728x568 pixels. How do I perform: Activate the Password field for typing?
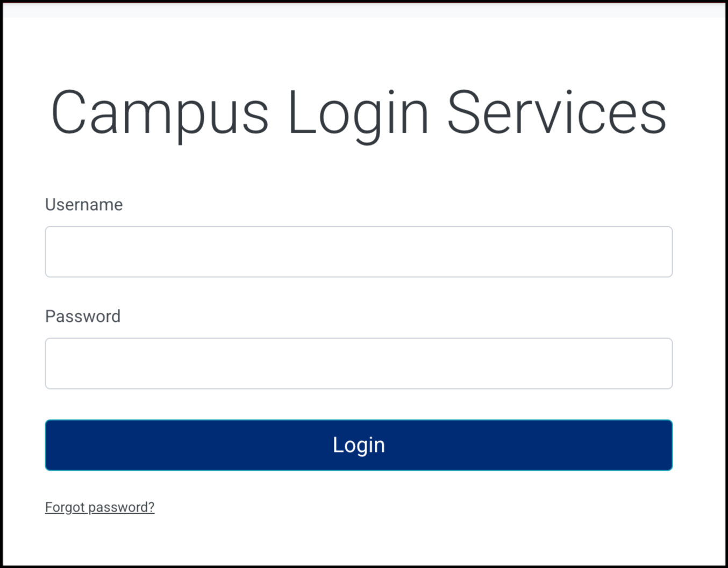359,363
